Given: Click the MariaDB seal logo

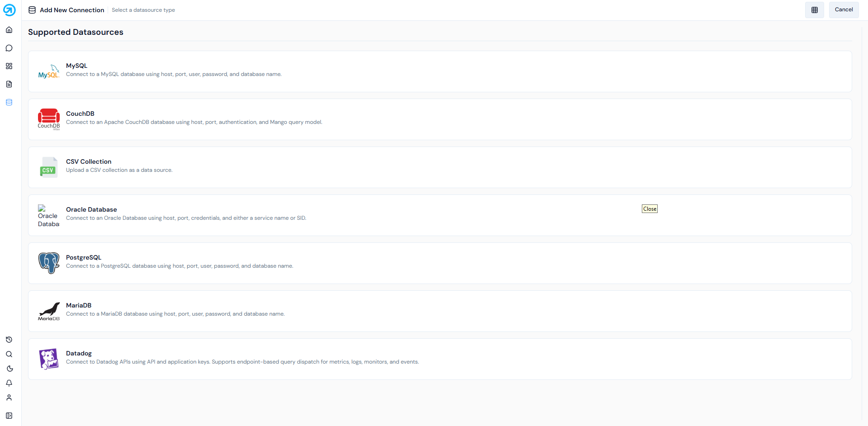Looking at the screenshot, I should point(49,311).
